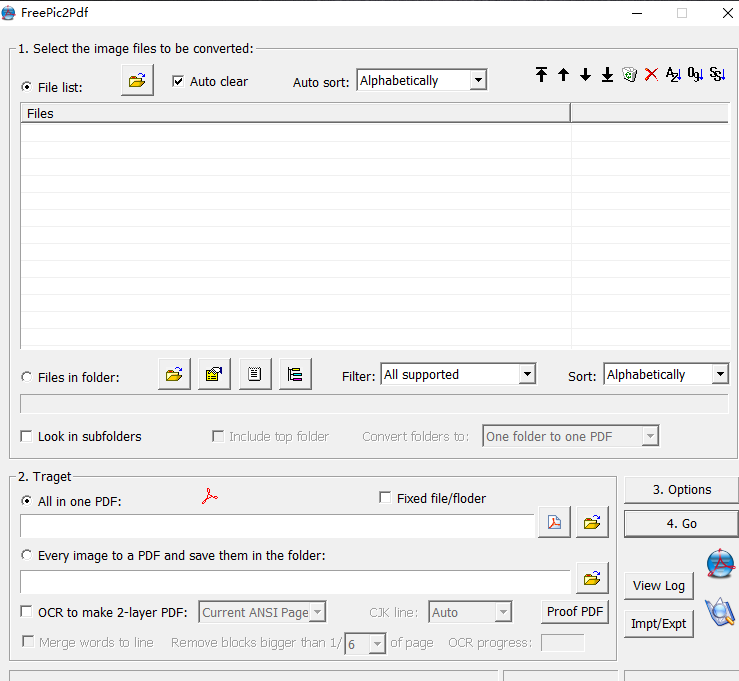Screen dimensions: 739x681
Task: Click the Proof PDF button
Action: [x=575, y=612]
